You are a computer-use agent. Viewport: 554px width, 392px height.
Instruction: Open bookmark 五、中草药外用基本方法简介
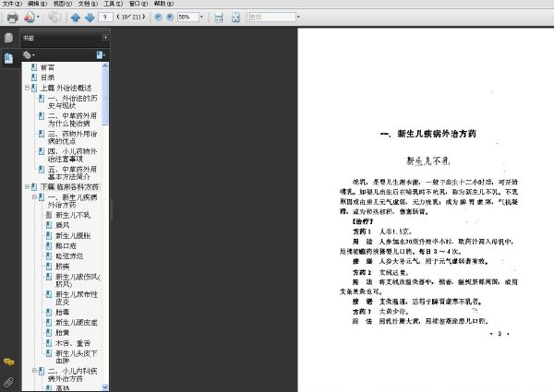click(x=72, y=172)
